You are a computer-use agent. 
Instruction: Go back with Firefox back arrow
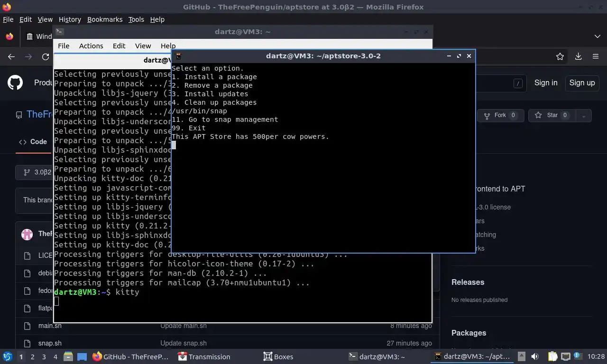click(x=11, y=56)
